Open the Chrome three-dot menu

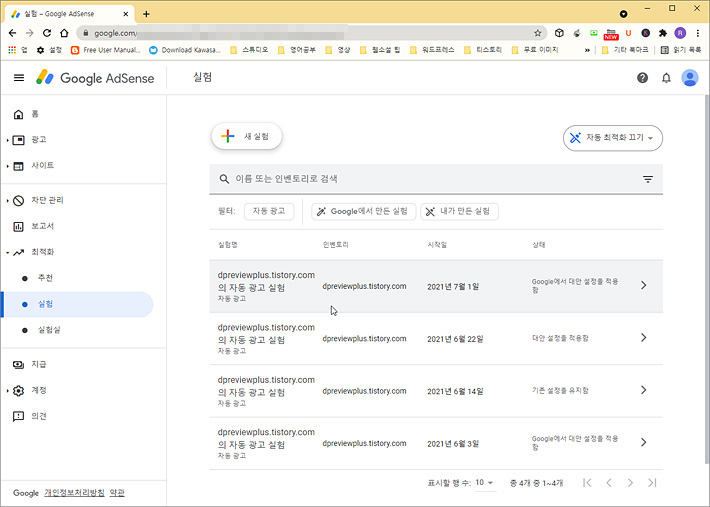697,33
